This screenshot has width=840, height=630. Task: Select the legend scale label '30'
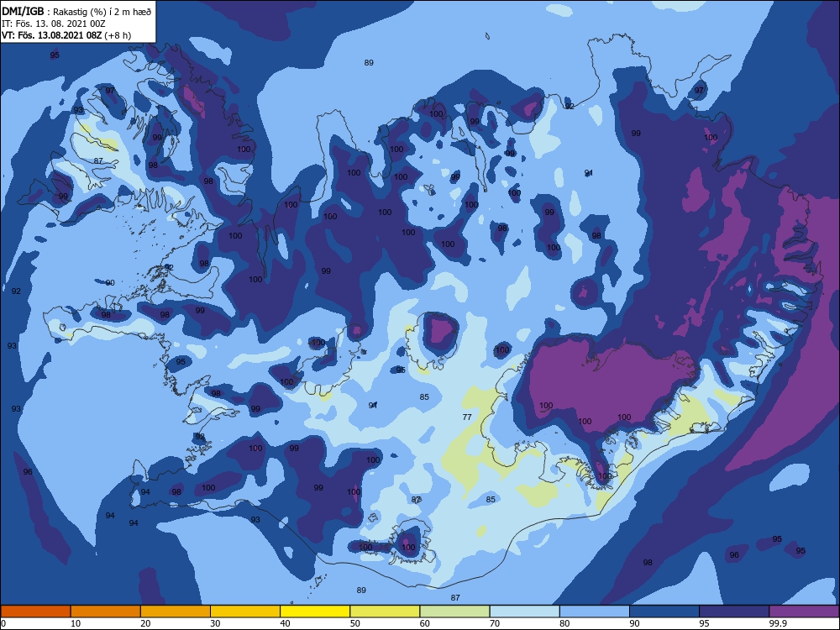[x=215, y=623]
